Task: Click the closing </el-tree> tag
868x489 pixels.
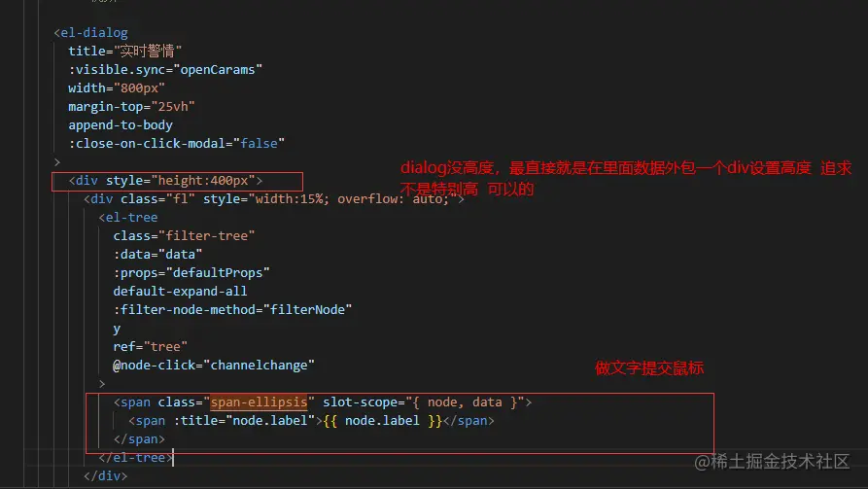Action: coord(135,458)
